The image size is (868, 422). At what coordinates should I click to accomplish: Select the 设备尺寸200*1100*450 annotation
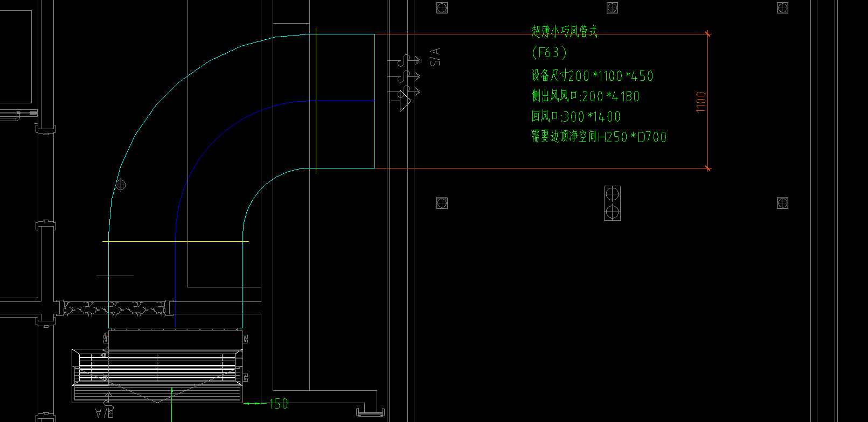coord(592,76)
